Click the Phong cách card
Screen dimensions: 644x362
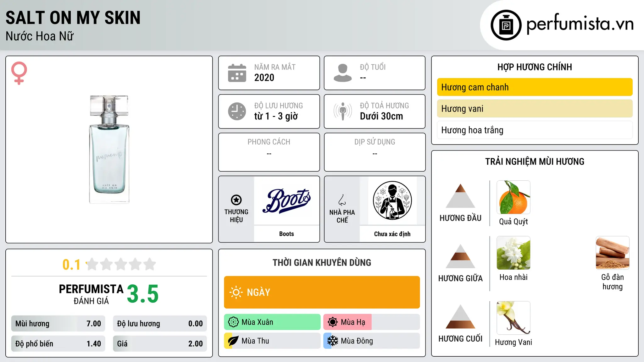point(269,152)
